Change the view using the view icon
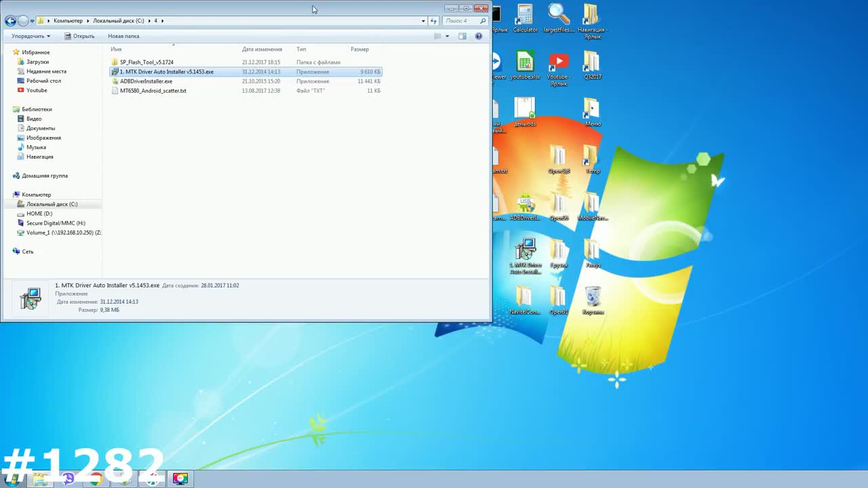Screen dimensions: 868x488 point(438,36)
